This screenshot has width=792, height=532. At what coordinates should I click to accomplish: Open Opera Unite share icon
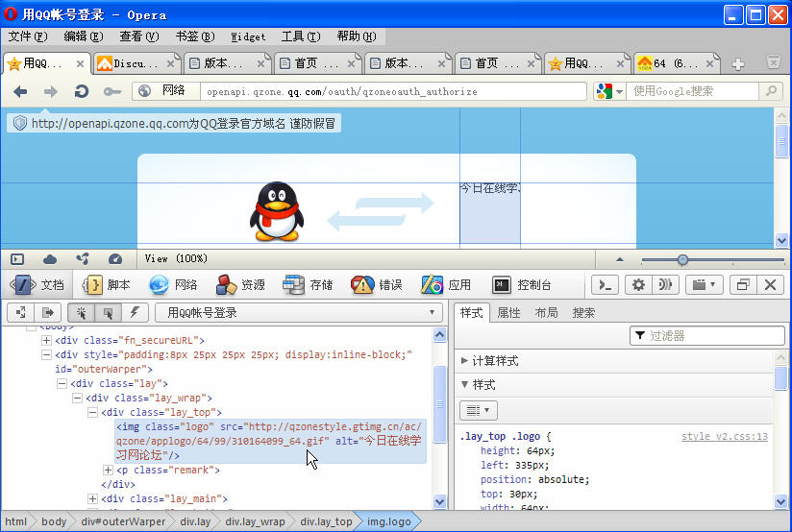click(x=83, y=259)
